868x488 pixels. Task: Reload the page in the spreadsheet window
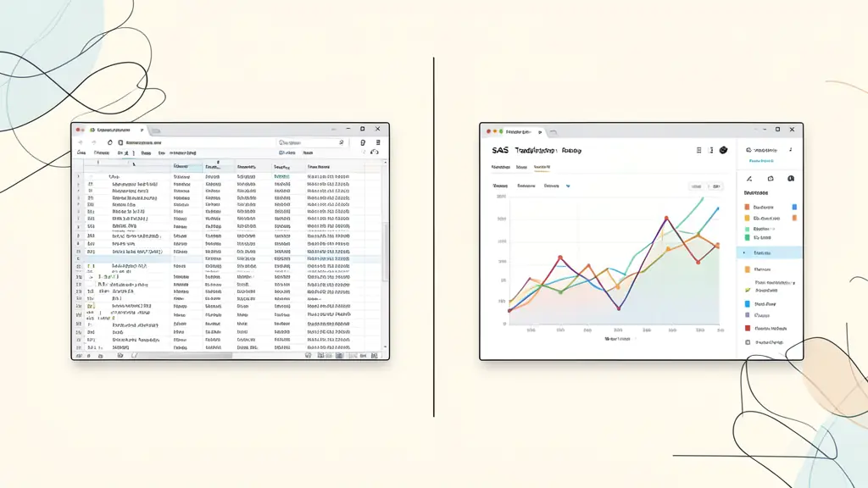(x=109, y=142)
